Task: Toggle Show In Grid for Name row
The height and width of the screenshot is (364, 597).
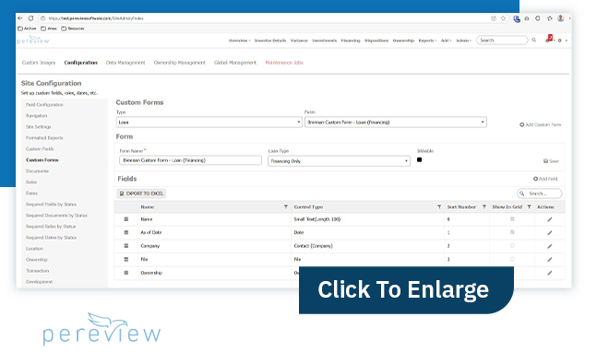Action: point(512,219)
